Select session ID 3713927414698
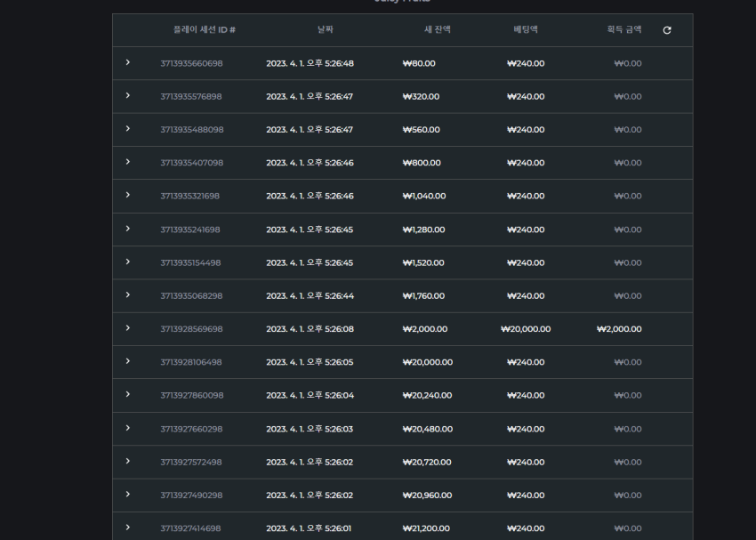The width and height of the screenshot is (756, 540). [190, 528]
